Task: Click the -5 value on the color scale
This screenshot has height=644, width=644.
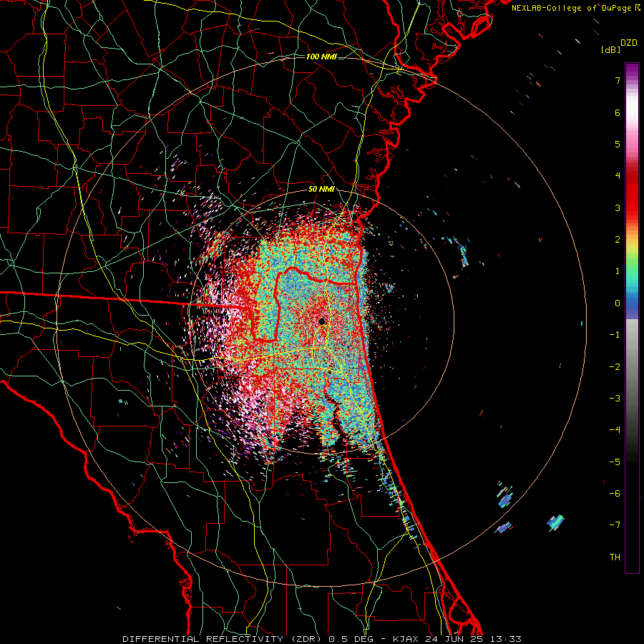Action: click(x=615, y=462)
